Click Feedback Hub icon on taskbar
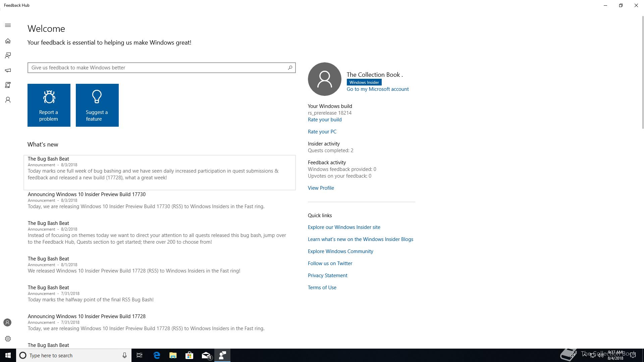The image size is (644, 362). point(222,355)
